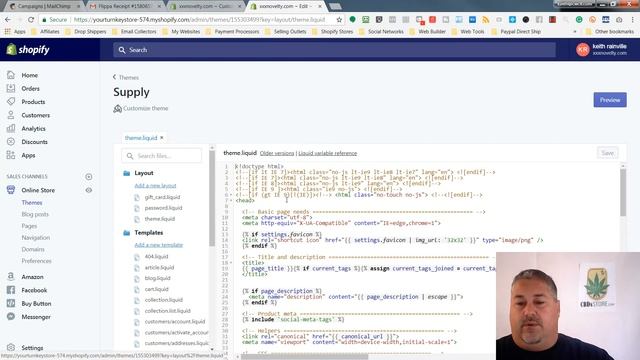Viewport: 640px width, 360px height.
Task: Add a sales channel plus icon
Action: pos(89,177)
